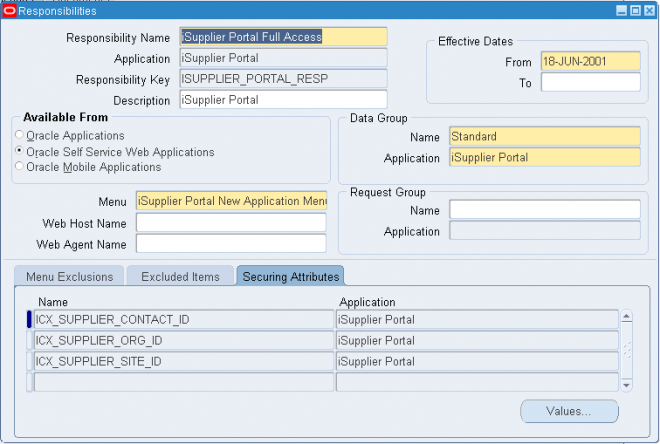
Task: Close the Responsibilities window
Action: coord(649,11)
